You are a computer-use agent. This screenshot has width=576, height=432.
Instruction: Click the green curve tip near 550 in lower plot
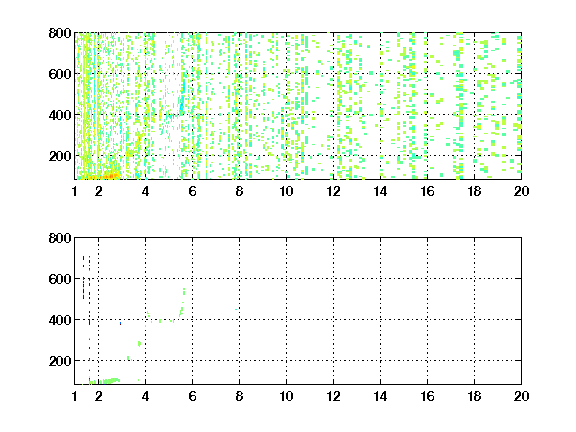[184, 291]
